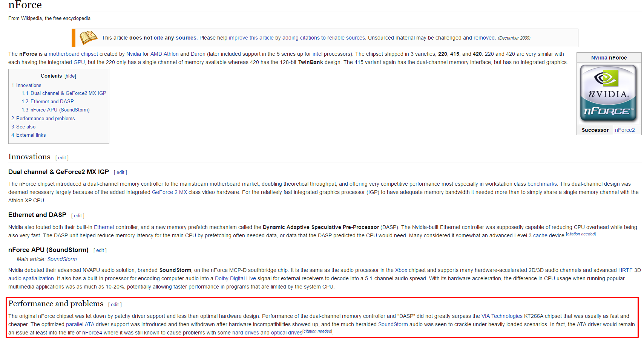Click the 'Performance and problems' section heading
Viewport: 644px width, 342px height.
click(56, 304)
